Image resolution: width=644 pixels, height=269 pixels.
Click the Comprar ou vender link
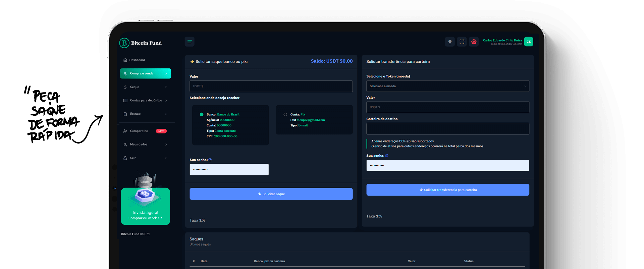pos(145,218)
